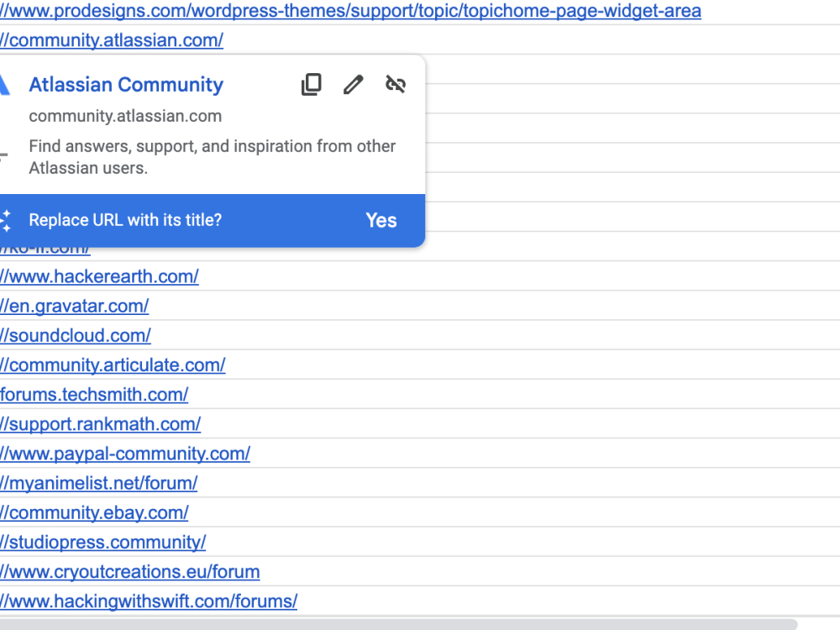Image resolution: width=840 pixels, height=630 pixels.
Task: Copy link icon in Atlassian preview card
Action: [312, 84]
